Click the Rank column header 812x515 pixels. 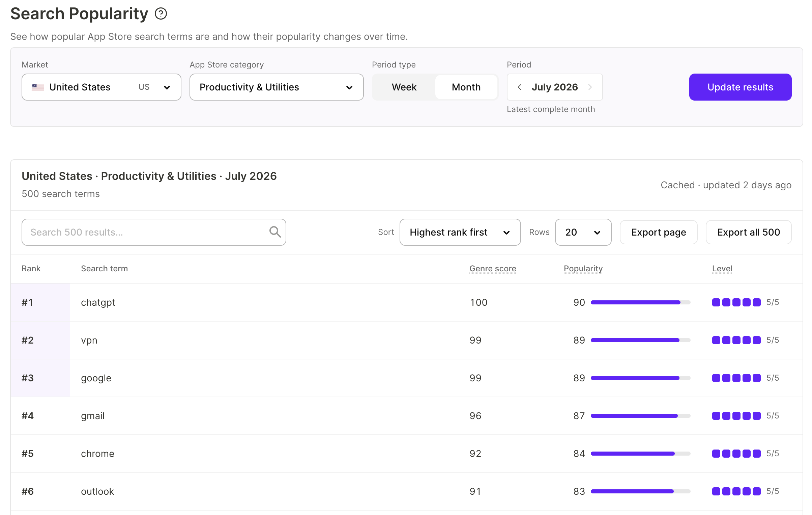(31, 269)
